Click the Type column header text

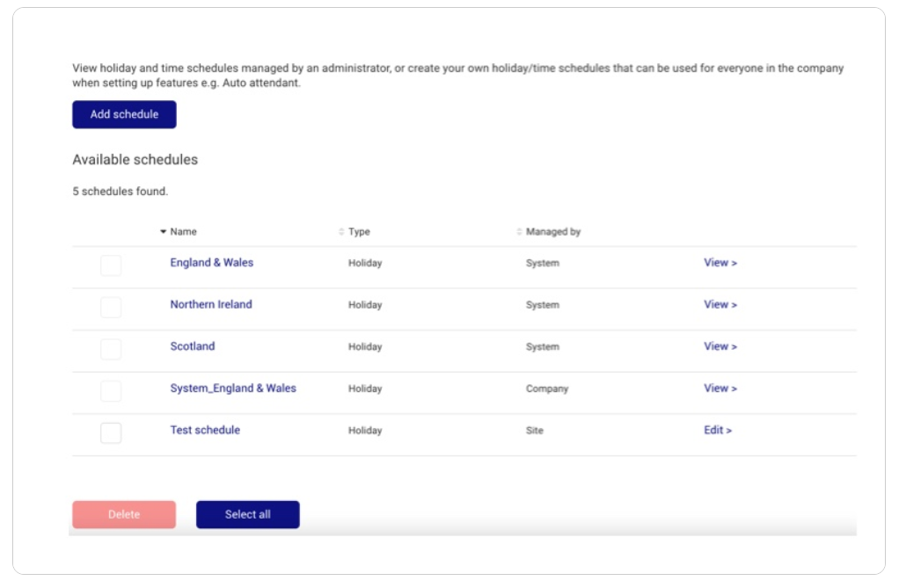click(359, 231)
